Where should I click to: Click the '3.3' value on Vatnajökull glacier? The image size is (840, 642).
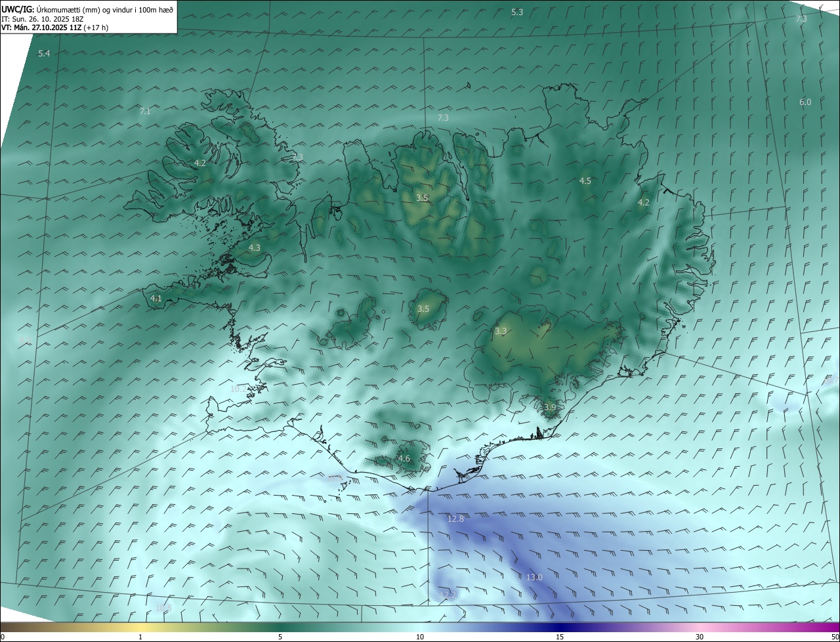click(501, 332)
